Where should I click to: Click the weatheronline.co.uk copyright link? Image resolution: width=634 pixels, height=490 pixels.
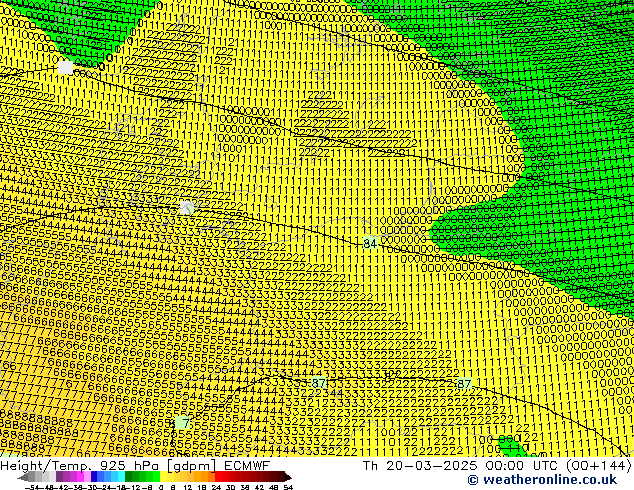click(542, 480)
